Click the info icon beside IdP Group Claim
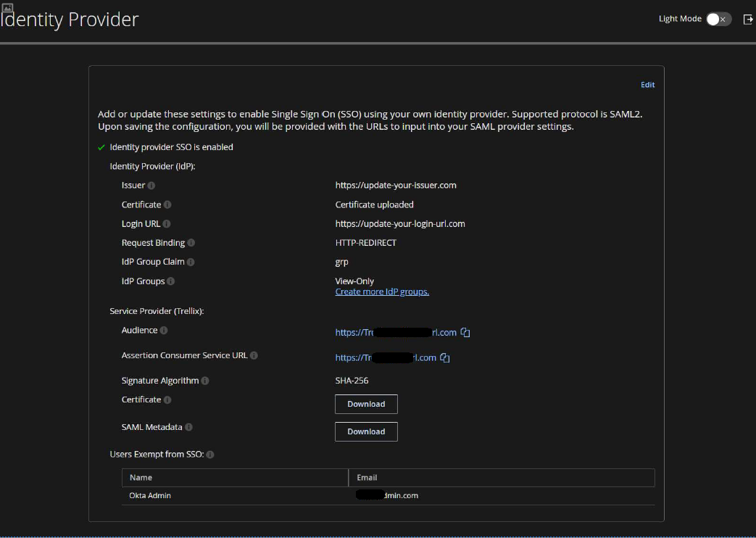This screenshot has height=538, width=756. 191,262
